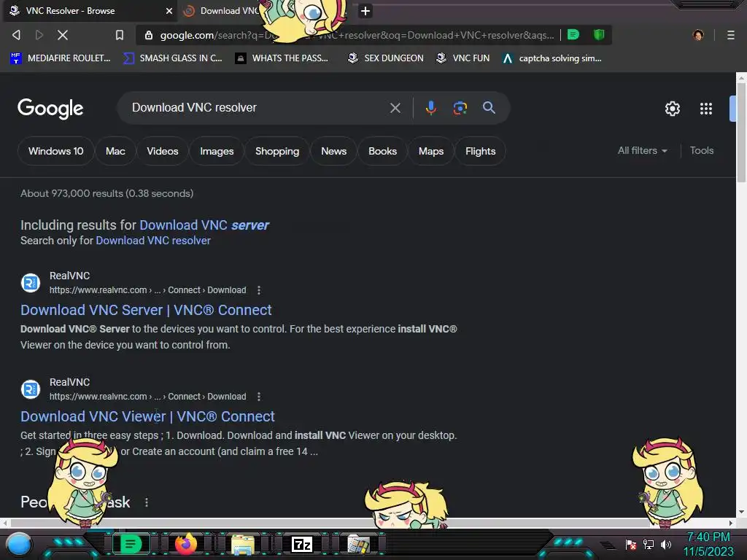
Task: Open the search Tools options
Action: (702, 150)
